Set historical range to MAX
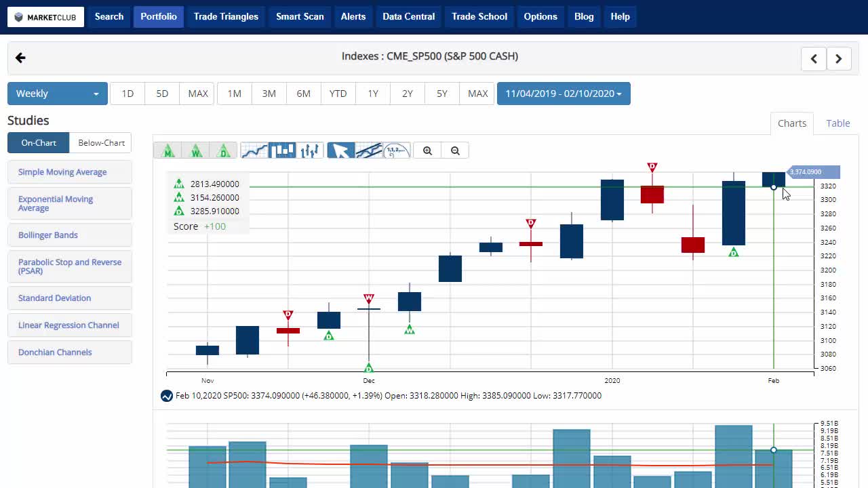Screen dimensions: 868x488 pos(477,94)
